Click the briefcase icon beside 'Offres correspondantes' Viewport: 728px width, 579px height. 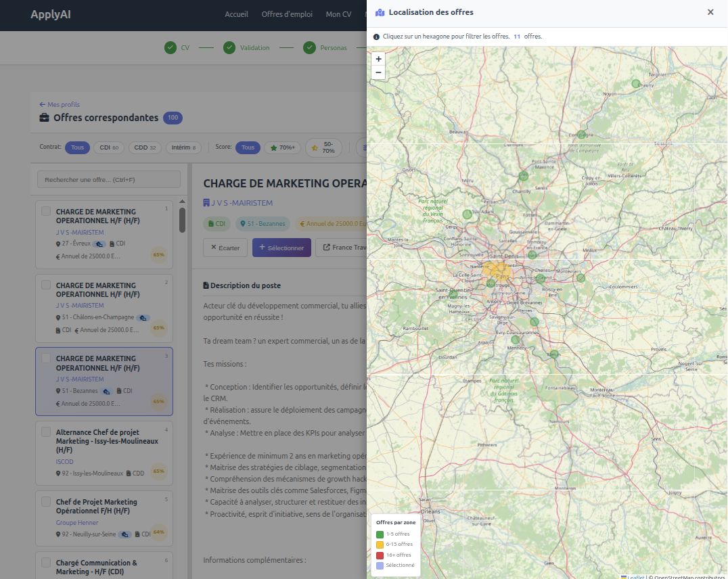pyautogui.click(x=43, y=117)
